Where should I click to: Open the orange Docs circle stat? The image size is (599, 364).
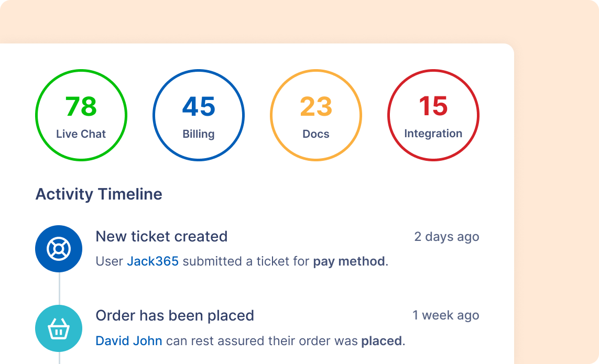coord(316,115)
